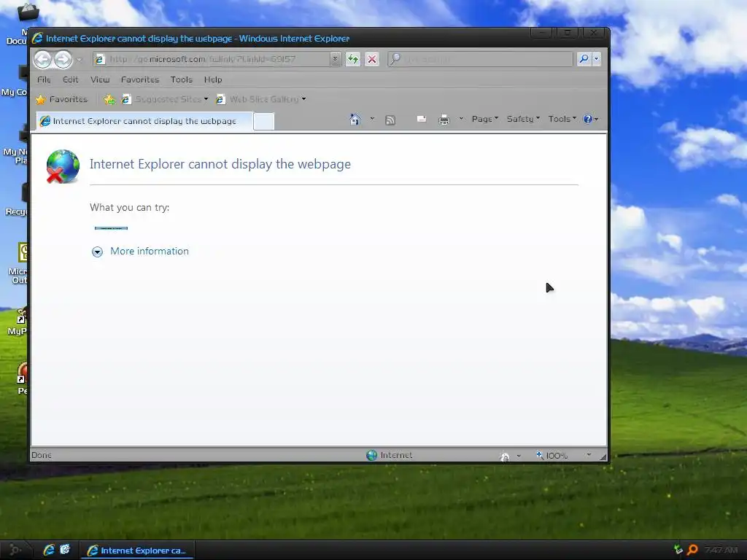Click the diagnose connection button under 'What you can try'
This screenshot has width=747, height=560.
tap(111, 228)
